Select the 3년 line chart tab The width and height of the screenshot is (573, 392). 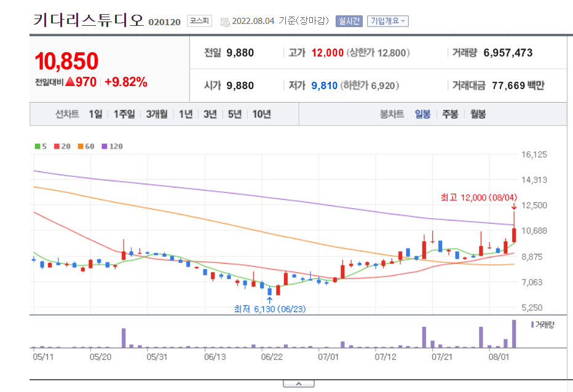click(x=210, y=114)
